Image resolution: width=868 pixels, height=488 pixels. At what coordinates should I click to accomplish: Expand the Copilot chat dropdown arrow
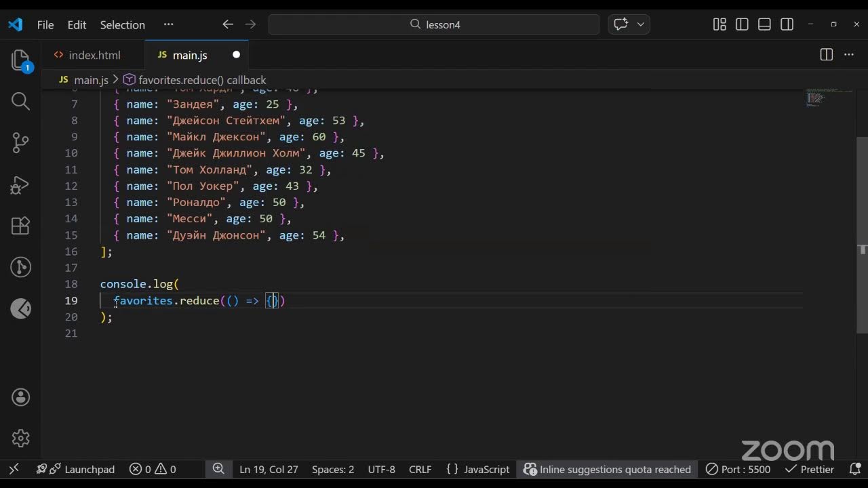tap(640, 24)
